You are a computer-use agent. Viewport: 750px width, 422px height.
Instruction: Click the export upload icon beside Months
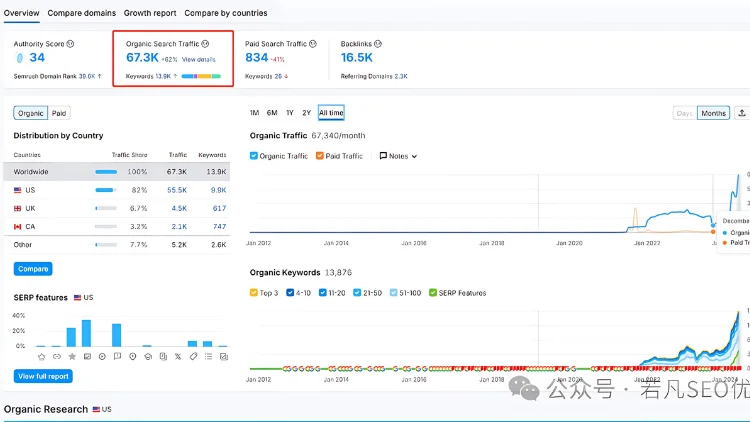pos(742,113)
